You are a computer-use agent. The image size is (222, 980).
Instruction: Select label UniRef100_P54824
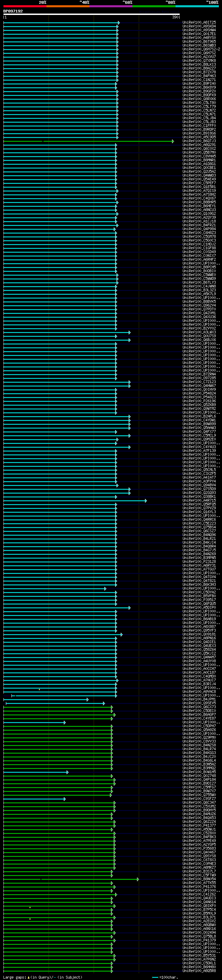pos(199,394)
